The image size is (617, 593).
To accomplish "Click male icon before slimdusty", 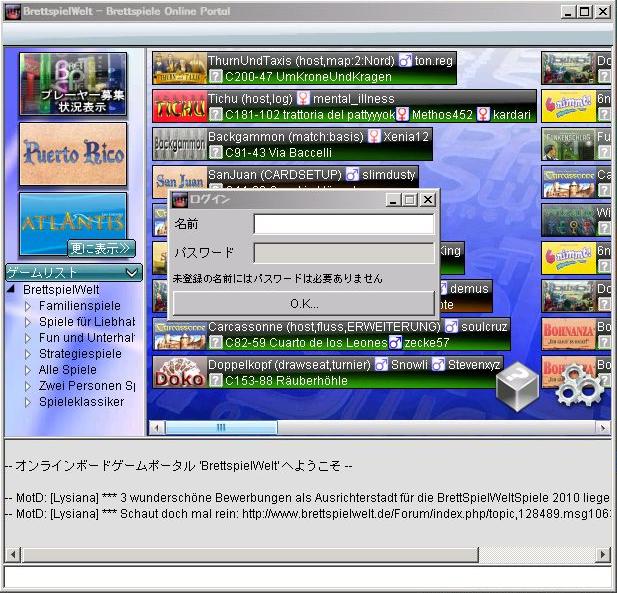I will click(352, 174).
